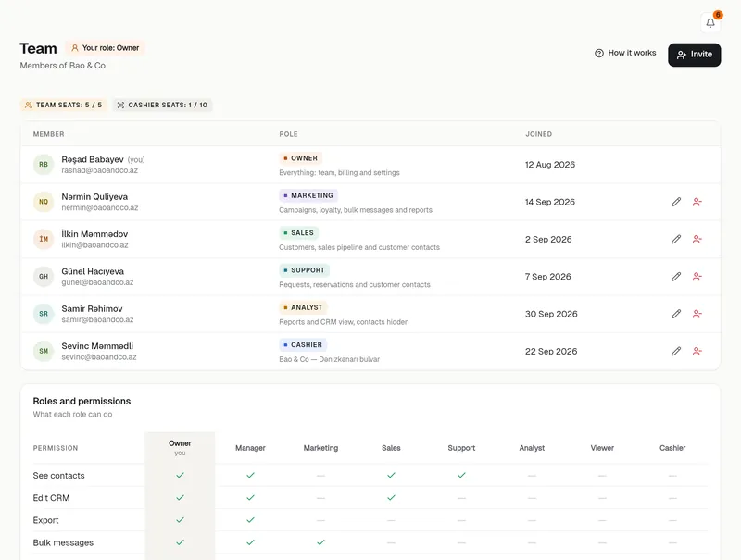
Task: Click the Member column header
Action: coord(49,134)
